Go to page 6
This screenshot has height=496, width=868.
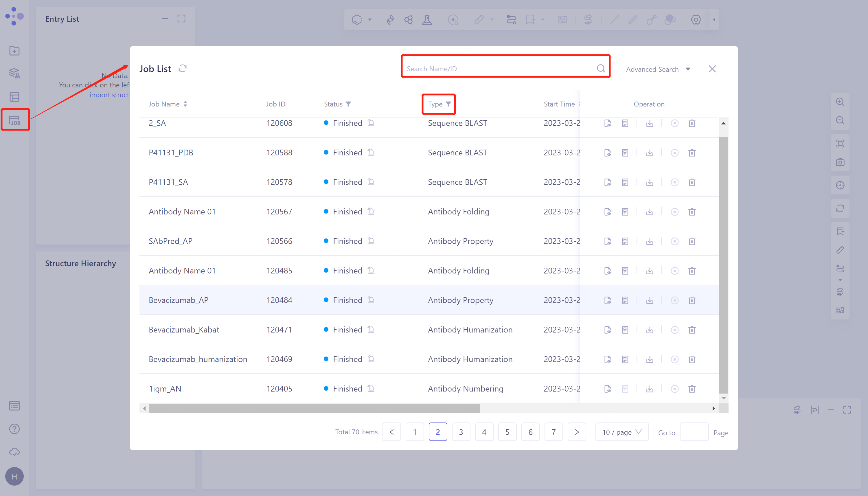pos(530,432)
